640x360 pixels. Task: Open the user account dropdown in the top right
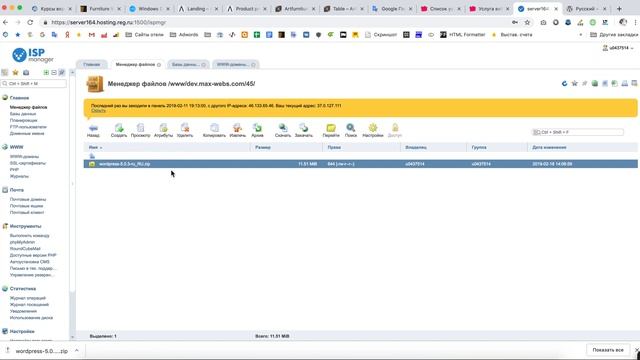tap(618, 48)
